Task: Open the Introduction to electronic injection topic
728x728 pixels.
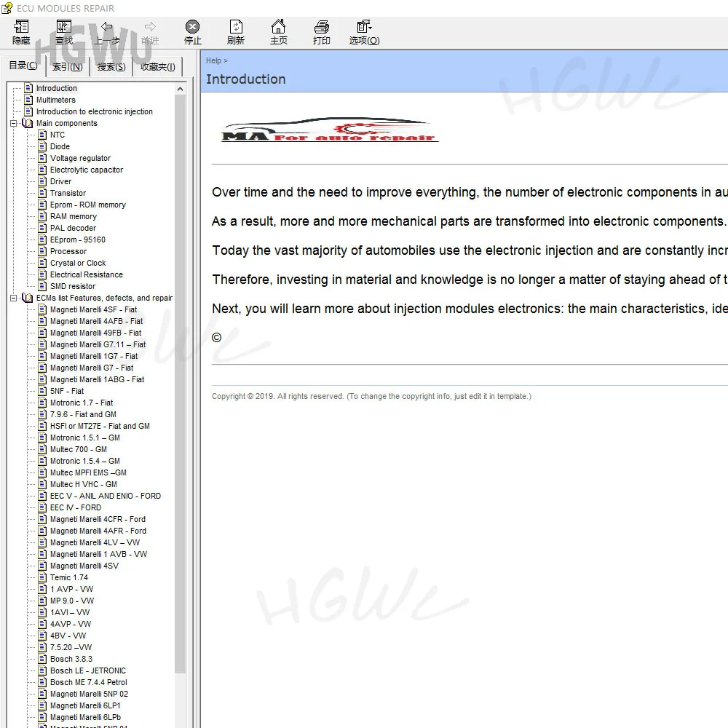Action: pos(94,111)
